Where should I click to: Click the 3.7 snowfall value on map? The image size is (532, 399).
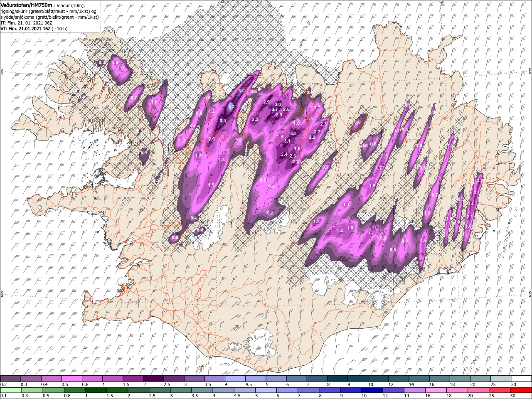pyautogui.click(x=275, y=109)
